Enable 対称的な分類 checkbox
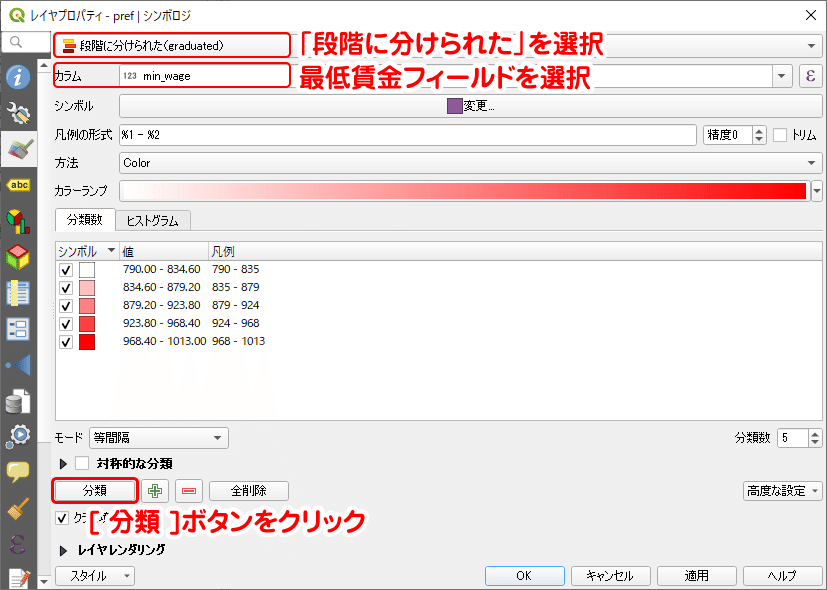This screenshot has width=827, height=590. click(x=82, y=463)
